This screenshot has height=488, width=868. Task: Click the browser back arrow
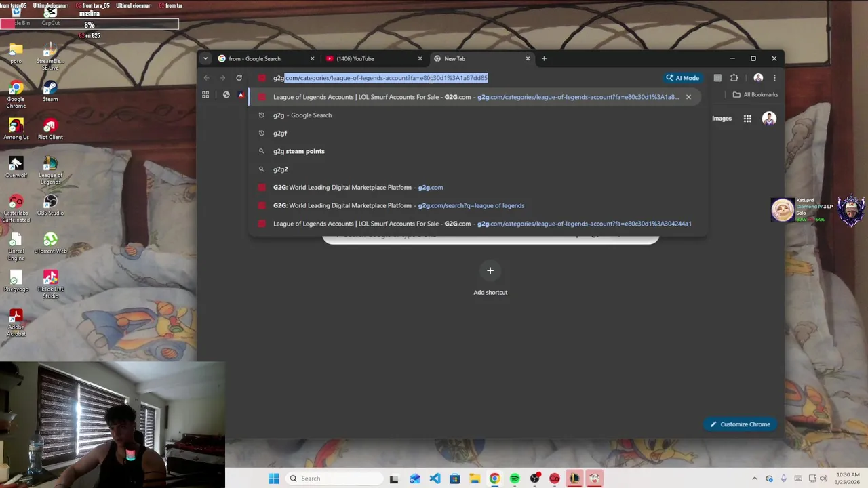pos(206,78)
